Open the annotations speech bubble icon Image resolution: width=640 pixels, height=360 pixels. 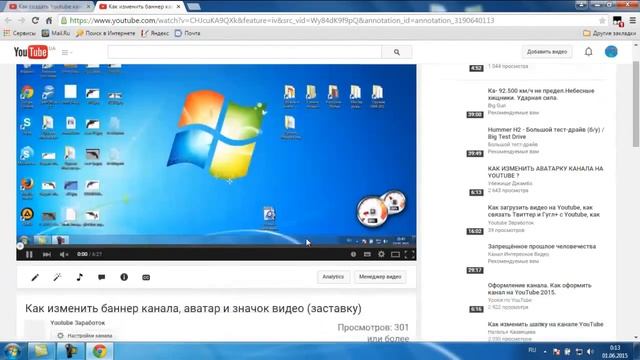click(x=102, y=278)
